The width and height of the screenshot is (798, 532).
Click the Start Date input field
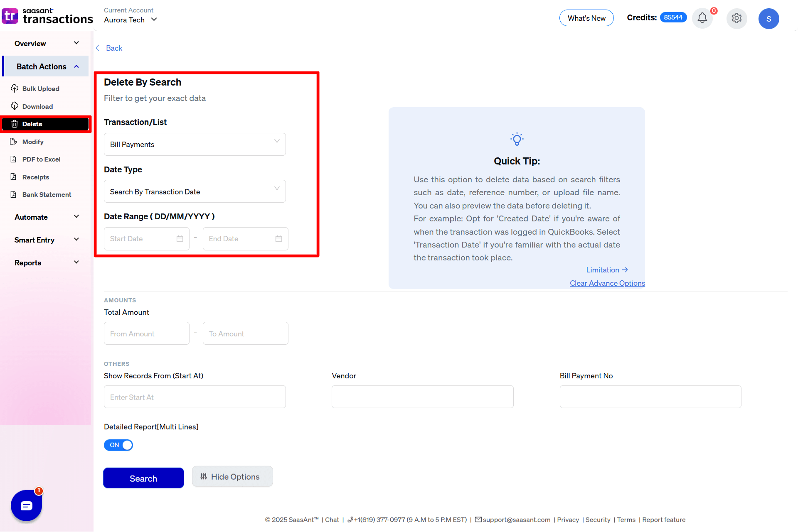tap(147, 239)
